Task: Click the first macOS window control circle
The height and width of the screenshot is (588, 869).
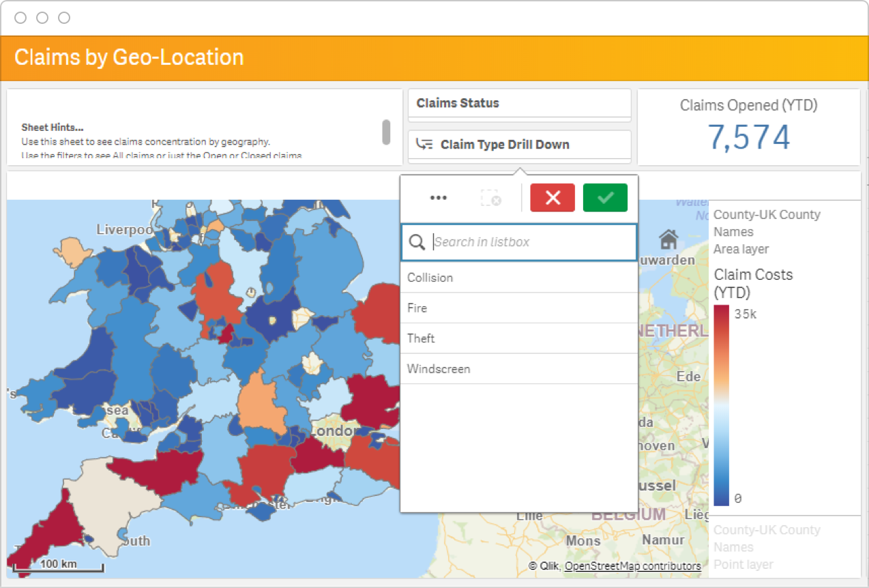Action: (20, 18)
